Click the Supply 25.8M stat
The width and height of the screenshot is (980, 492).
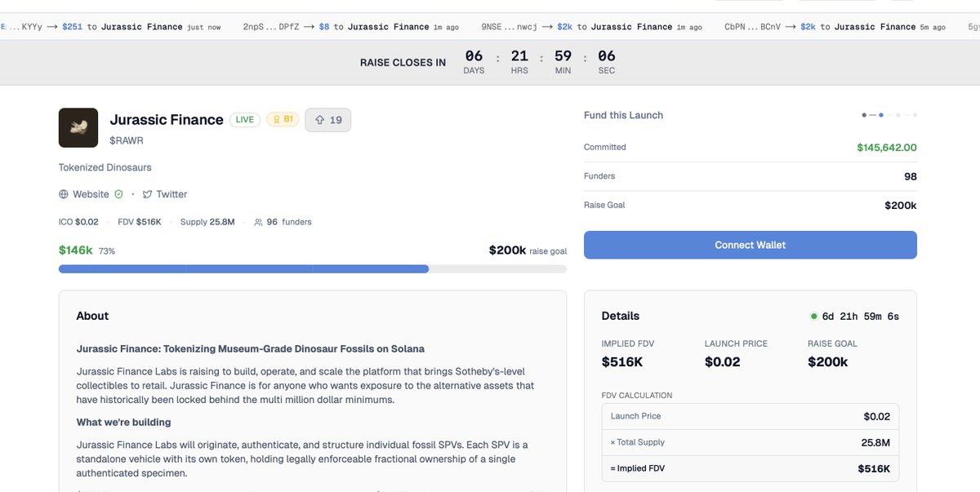[207, 222]
